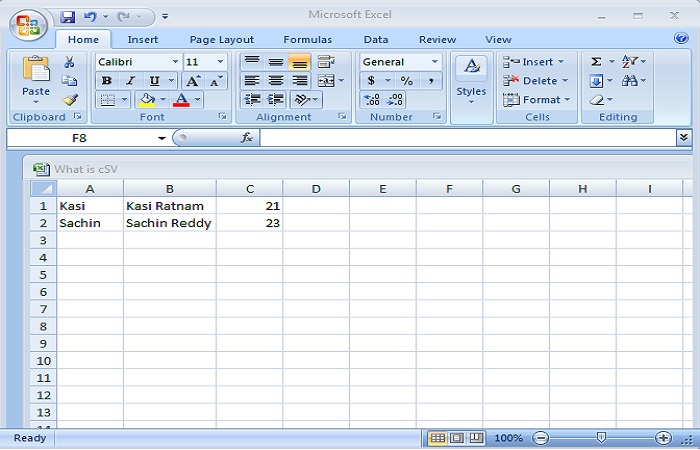Open the Data tab
700x450 pixels.
(376, 40)
